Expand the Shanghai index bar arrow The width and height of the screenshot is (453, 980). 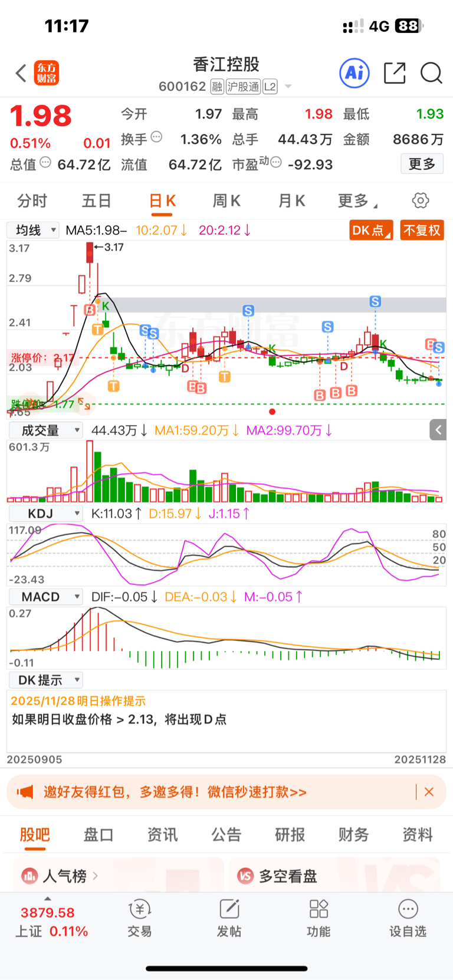48,899
